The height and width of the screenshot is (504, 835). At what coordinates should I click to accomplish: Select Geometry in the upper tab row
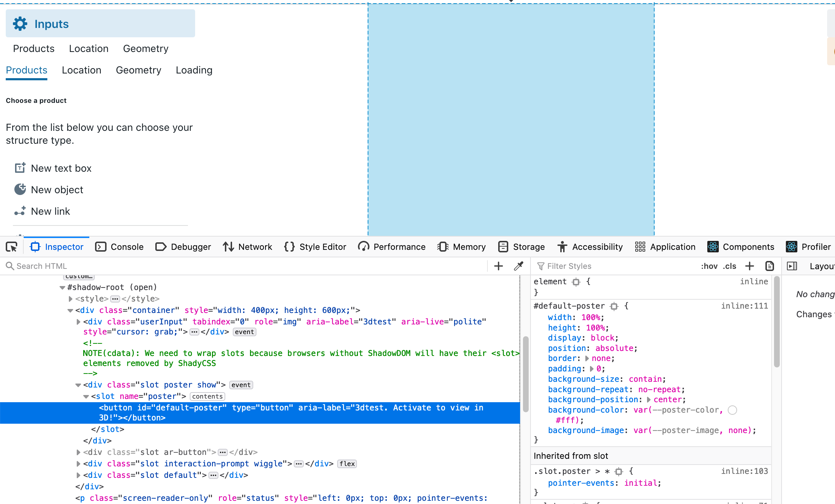(x=146, y=49)
